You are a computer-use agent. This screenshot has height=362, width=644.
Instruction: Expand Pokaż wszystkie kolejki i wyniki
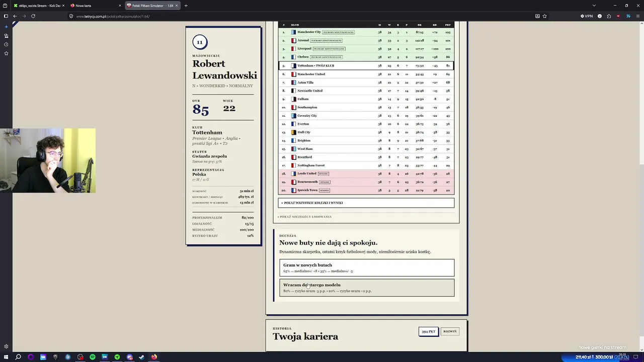click(366, 203)
